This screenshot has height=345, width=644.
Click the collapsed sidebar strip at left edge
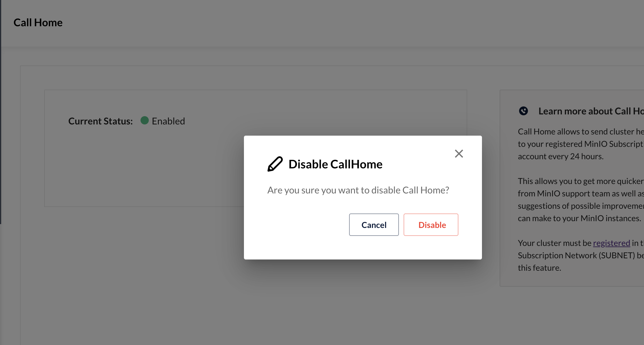click(x=1, y=112)
